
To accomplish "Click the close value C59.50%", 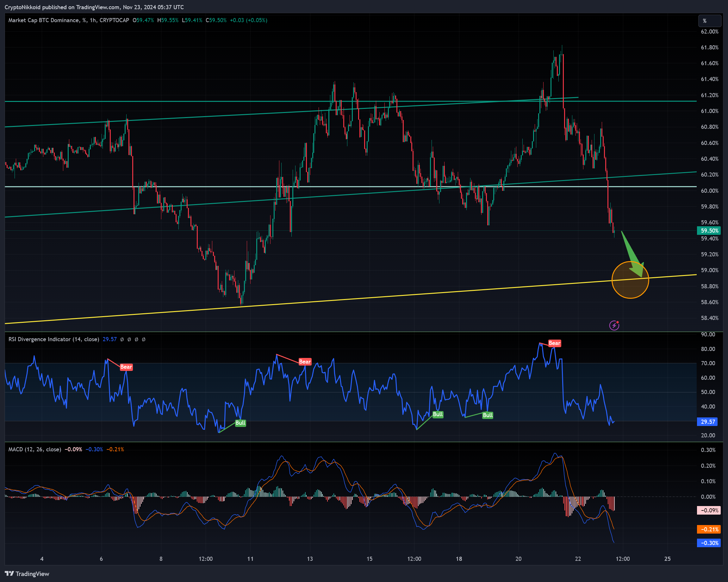I will [x=216, y=20].
